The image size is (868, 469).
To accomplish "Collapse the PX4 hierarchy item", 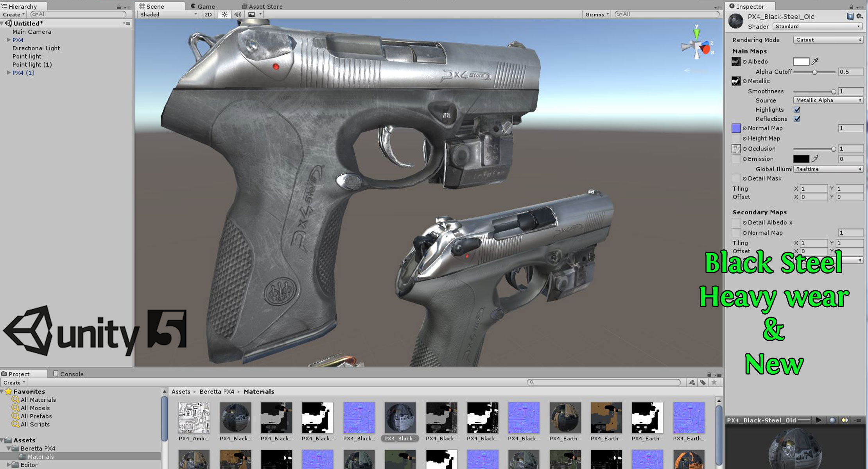I will click(9, 39).
